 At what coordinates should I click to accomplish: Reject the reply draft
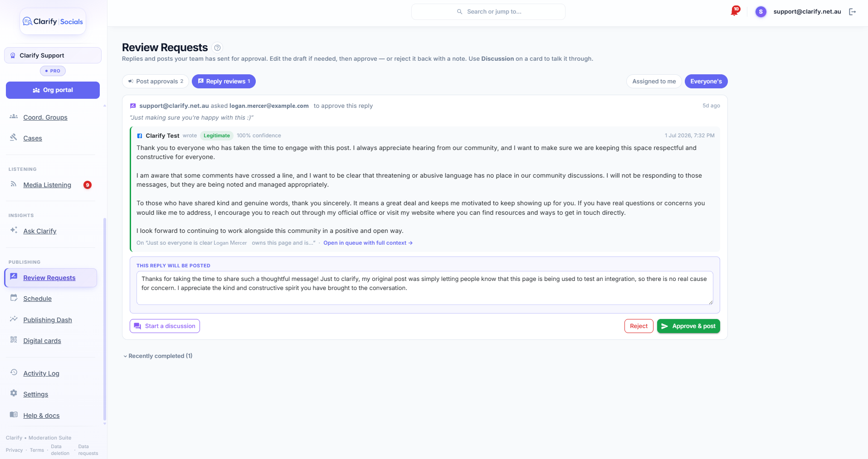(639, 326)
